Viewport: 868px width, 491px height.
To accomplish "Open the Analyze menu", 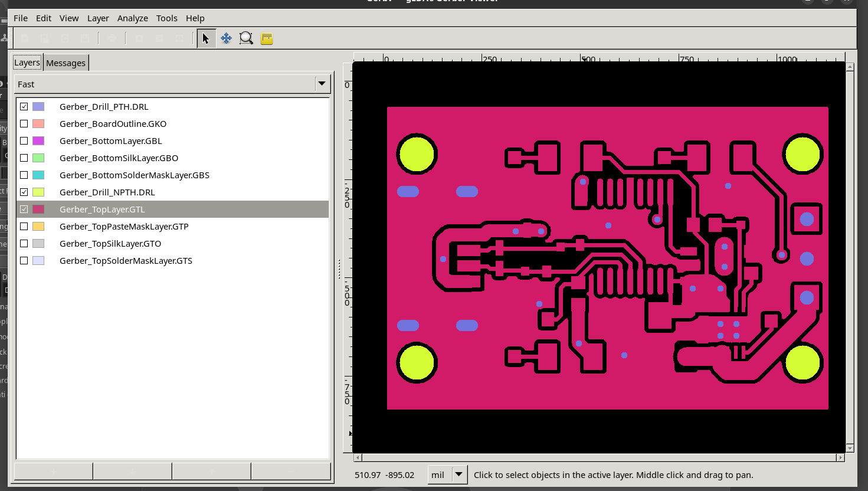I will (x=133, y=18).
